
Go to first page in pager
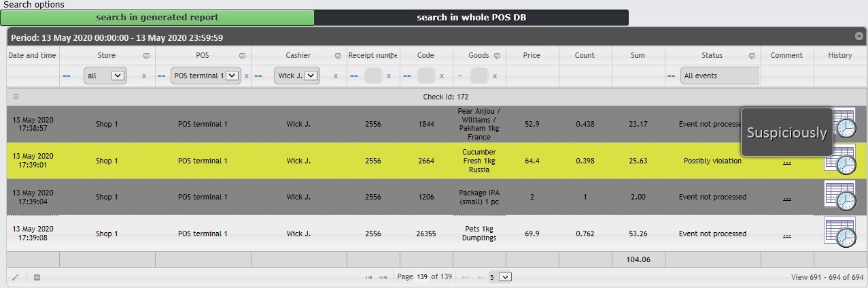(369, 277)
